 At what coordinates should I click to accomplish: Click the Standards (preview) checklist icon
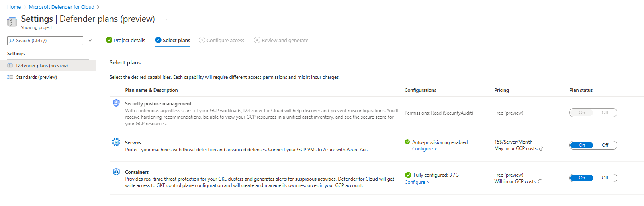[10, 77]
